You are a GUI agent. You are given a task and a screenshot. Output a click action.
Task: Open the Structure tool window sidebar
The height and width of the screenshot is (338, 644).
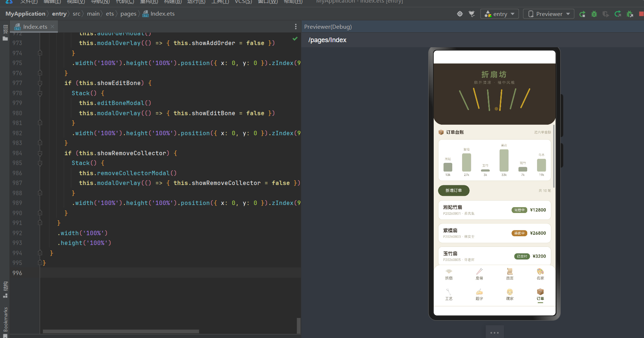coord(5,290)
